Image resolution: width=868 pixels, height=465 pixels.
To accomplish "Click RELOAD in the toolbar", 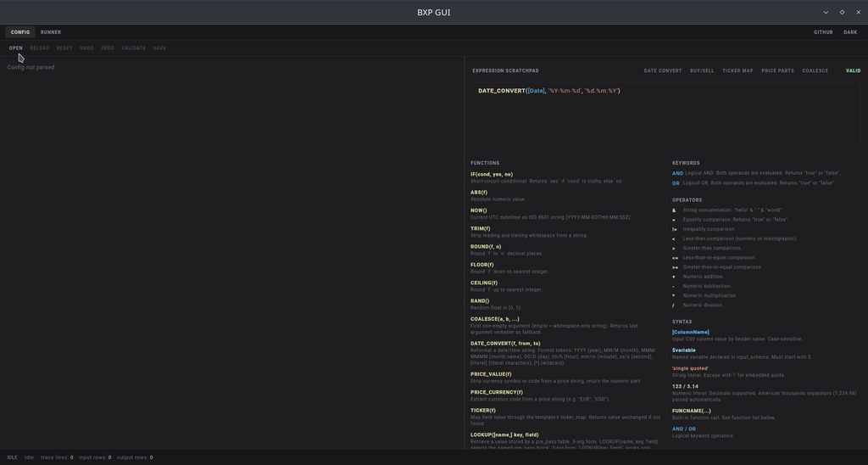I will pos(39,48).
